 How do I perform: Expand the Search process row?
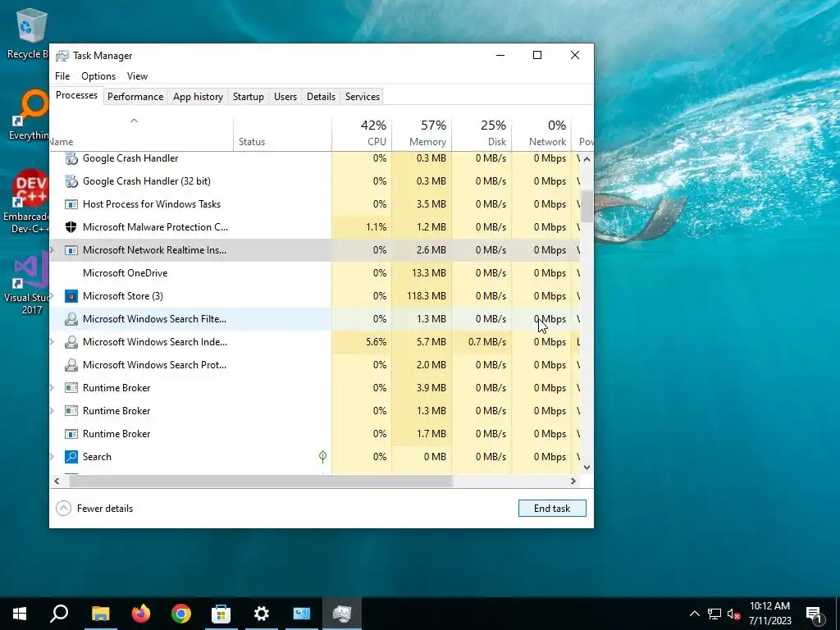coord(52,457)
